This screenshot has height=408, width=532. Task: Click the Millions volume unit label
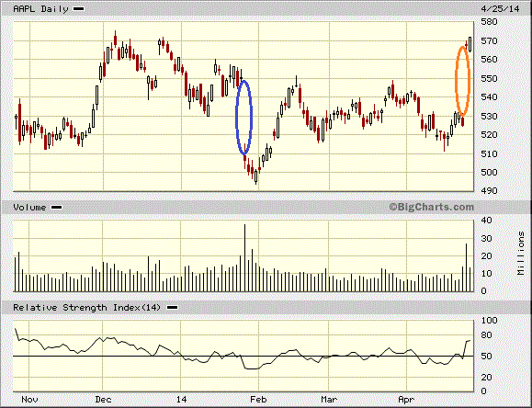pos(521,254)
